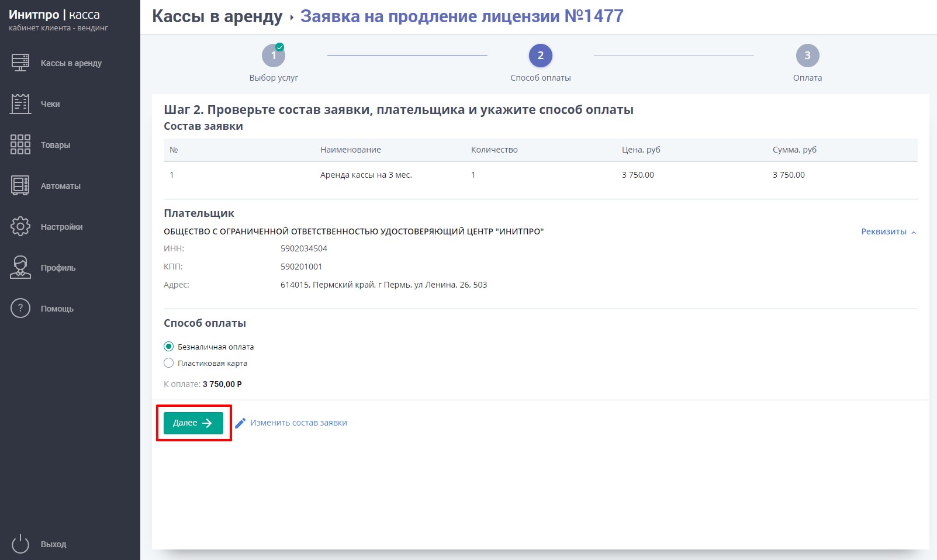Open the Помощь menu item
937x560 pixels.
(57, 309)
